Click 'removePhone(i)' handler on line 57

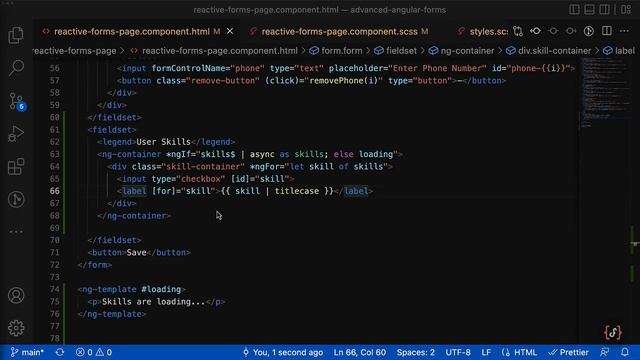[344, 81]
